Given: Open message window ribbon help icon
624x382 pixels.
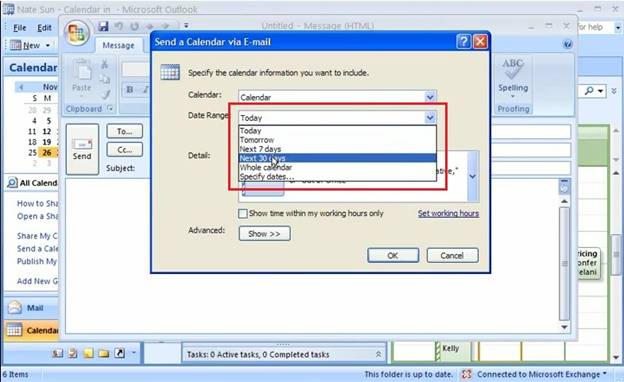Looking at the screenshot, I should click(x=568, y=44).
